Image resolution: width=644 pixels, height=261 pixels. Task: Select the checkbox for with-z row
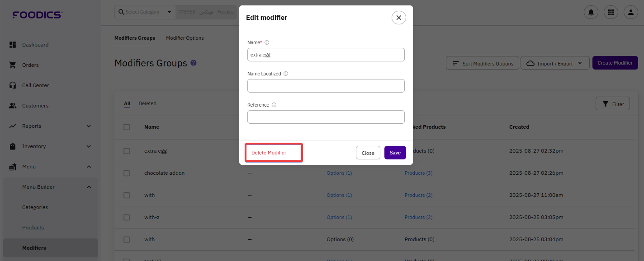click(127, 217)
